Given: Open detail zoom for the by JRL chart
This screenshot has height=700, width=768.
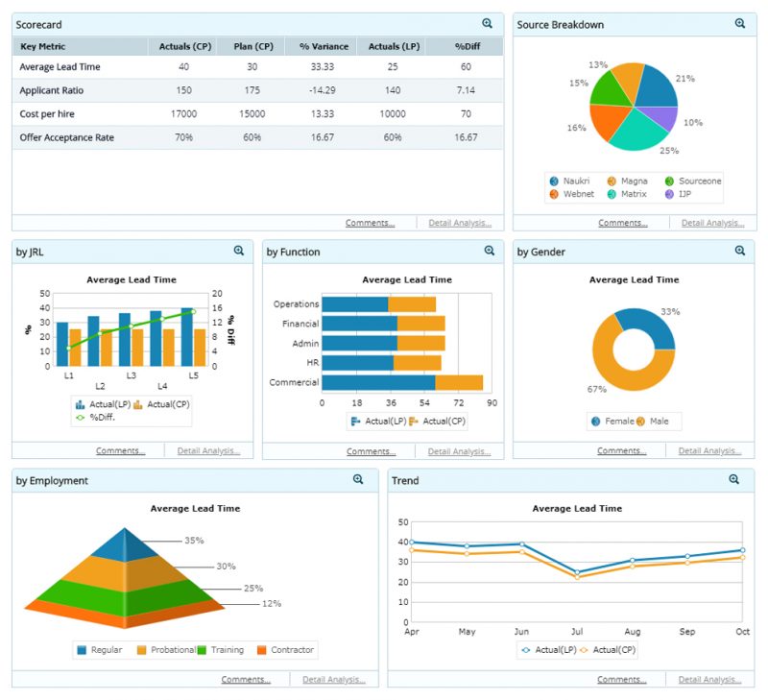Looking at the screenshot, I should click(x=238, y=251).
